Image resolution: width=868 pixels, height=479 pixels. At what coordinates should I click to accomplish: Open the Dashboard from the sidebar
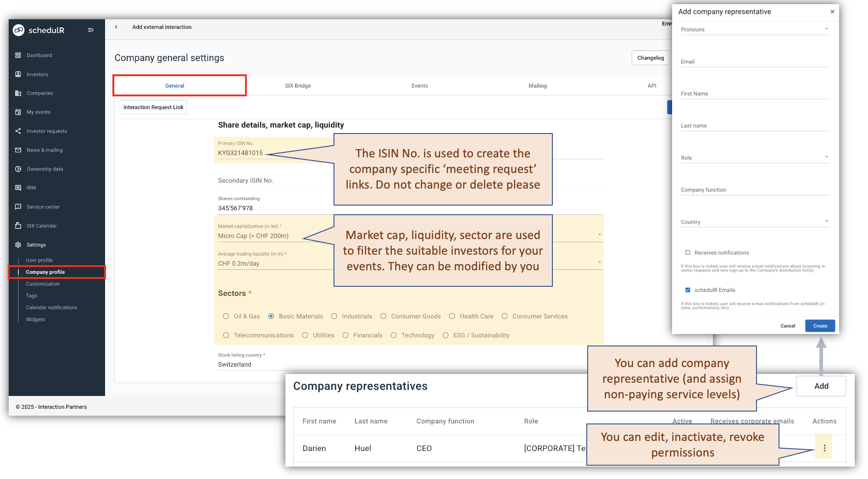click(x=39, y=55)
